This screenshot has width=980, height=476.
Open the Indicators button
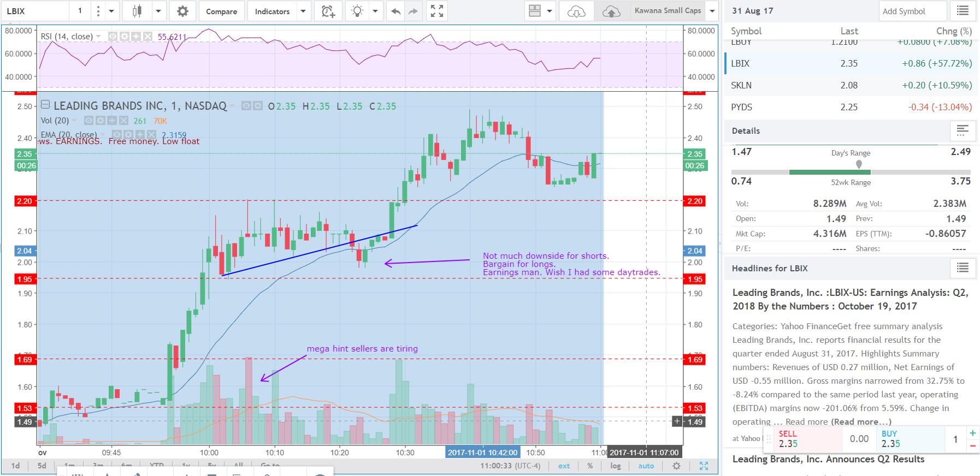pos(272,11)
